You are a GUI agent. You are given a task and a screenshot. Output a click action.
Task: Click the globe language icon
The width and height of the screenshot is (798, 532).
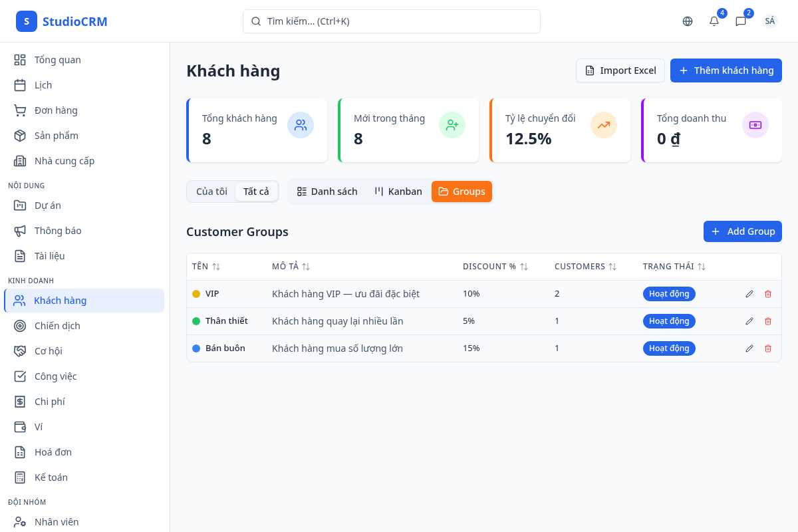688,21
